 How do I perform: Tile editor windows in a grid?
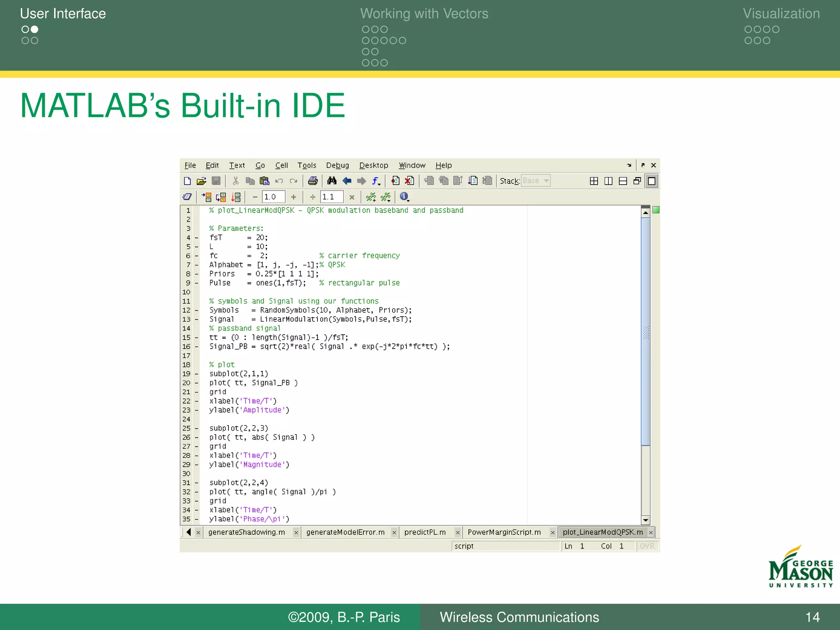(593, 181)
